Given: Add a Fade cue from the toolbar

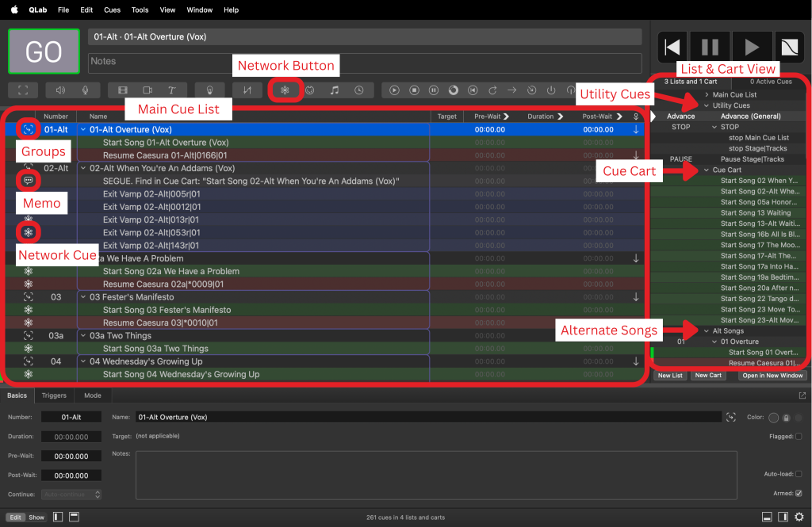Looking at the screenshot, I should [x=247, y=90].
